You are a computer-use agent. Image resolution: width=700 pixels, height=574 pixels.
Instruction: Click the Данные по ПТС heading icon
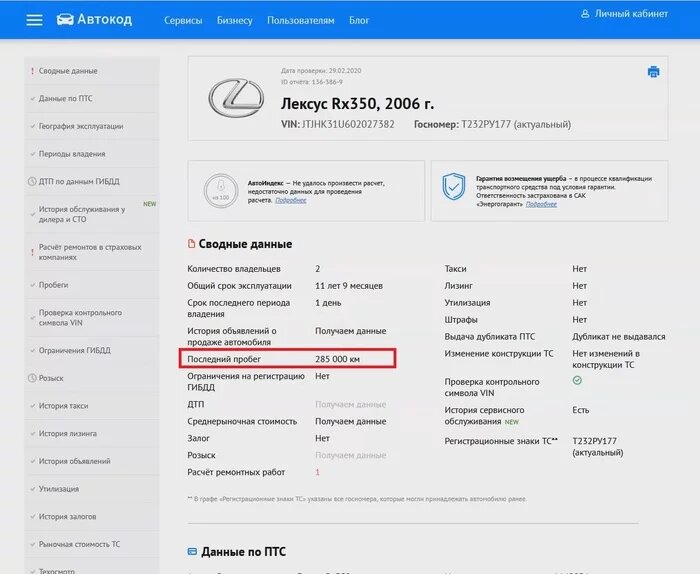tap(192, 551)
